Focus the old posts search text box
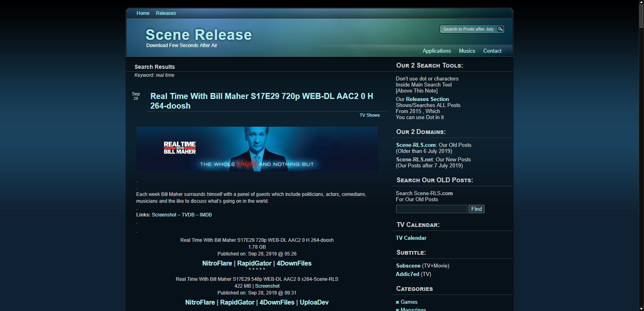The width and height of the screenshot is (644, 311). click(x=431, y=209)
